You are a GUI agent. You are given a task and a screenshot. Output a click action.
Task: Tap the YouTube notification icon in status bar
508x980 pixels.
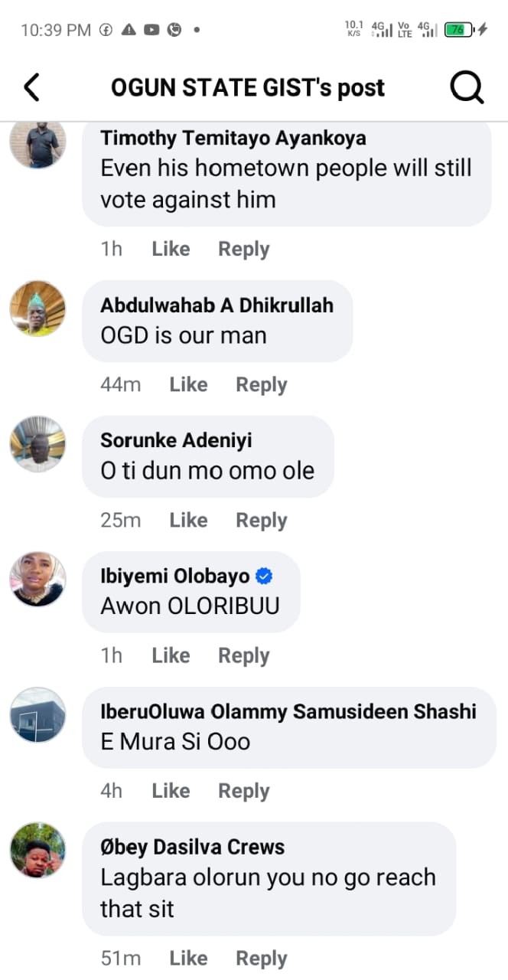click(151, 30)
